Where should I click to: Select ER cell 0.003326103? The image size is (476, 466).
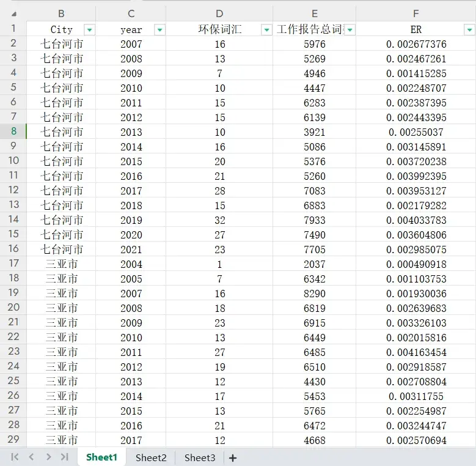tap(416, 323)
